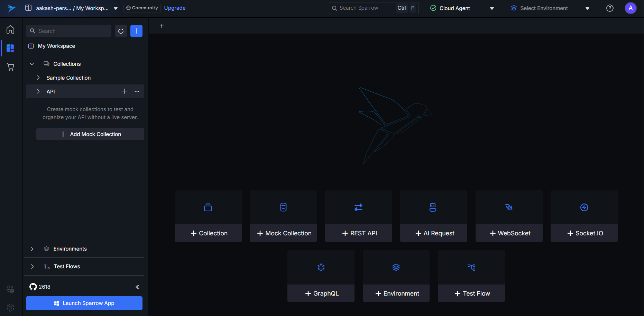Click the refresh collections icon
Image resolution: width=644 pixels, height=316 pixels.
[121, 31]
